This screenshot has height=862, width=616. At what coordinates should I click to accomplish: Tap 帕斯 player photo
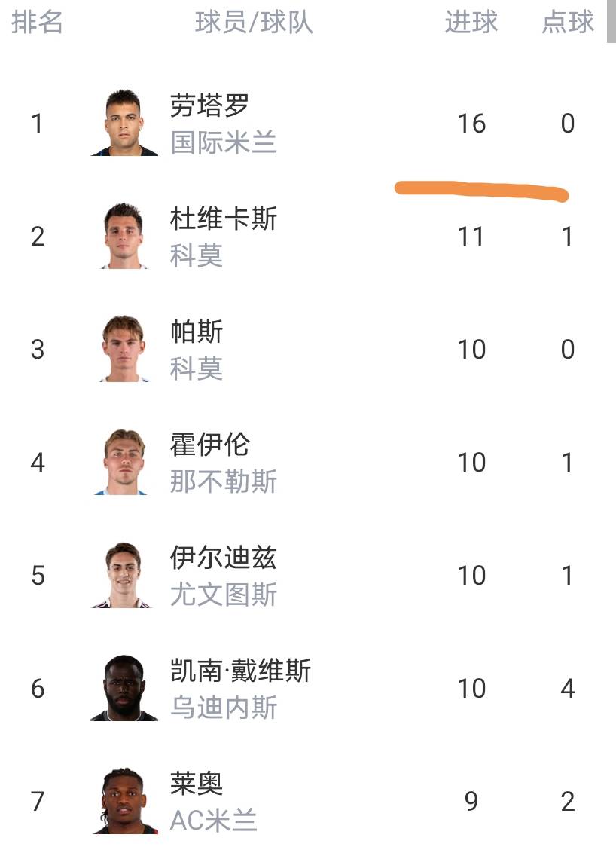click(x=124, y=349)
